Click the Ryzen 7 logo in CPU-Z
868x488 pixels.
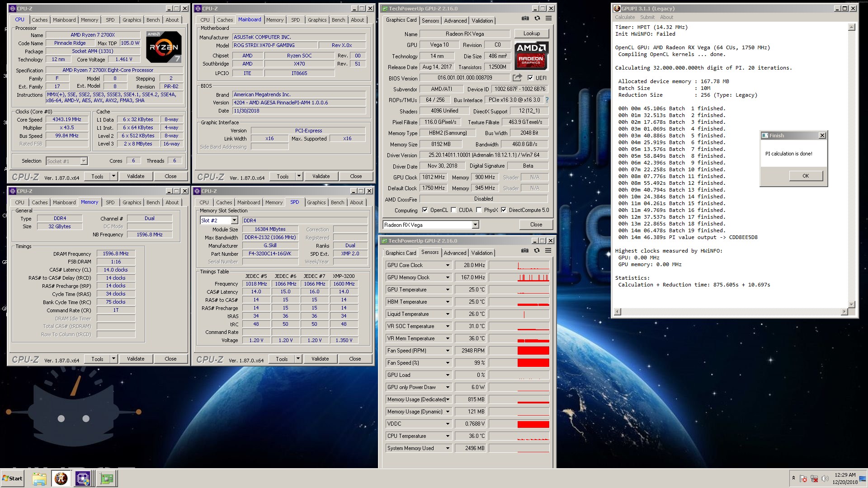(x=164, y=47)
